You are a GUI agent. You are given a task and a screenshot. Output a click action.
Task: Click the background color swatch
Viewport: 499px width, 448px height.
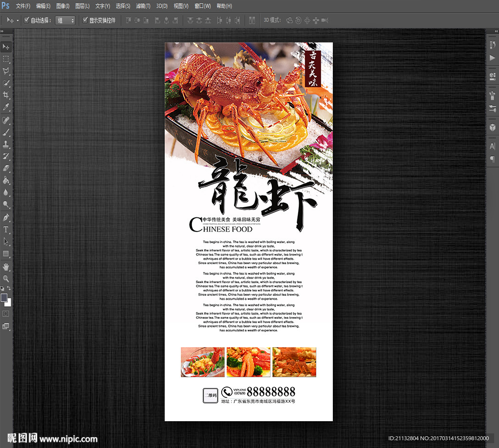(9, 303)
